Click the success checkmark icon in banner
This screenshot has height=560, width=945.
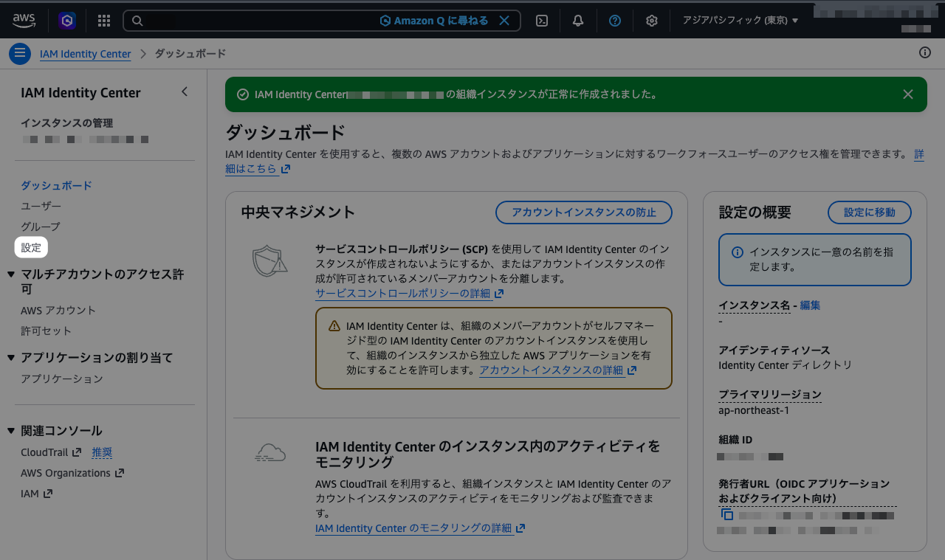coord(242,94)
